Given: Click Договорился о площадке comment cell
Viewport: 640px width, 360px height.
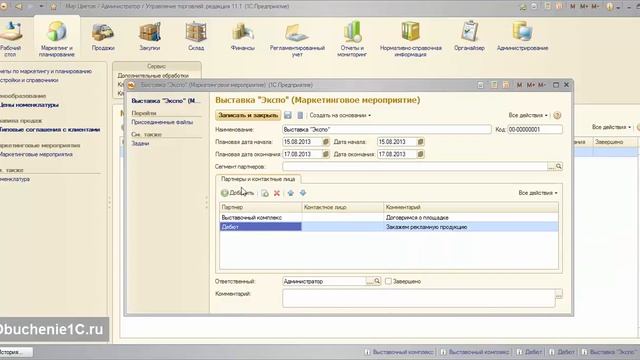Looking at the screenshot, I should click(x=471, y=218).
